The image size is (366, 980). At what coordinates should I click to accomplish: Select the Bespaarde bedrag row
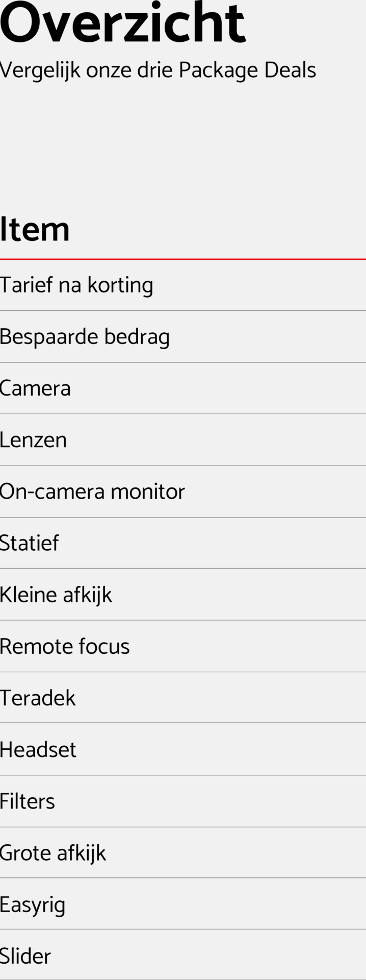point(85,337)
